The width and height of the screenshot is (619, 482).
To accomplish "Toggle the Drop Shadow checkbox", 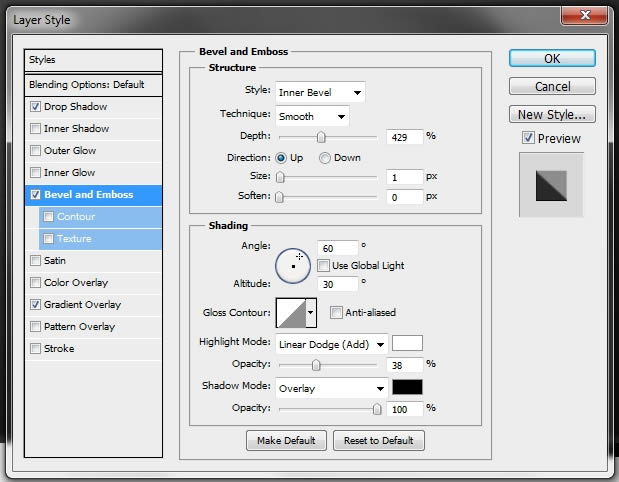I will coord(36,107).
